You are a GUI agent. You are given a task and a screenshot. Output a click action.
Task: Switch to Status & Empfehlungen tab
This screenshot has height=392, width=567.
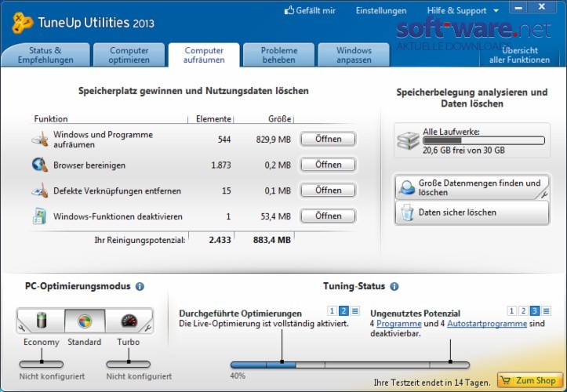point(45,55)
